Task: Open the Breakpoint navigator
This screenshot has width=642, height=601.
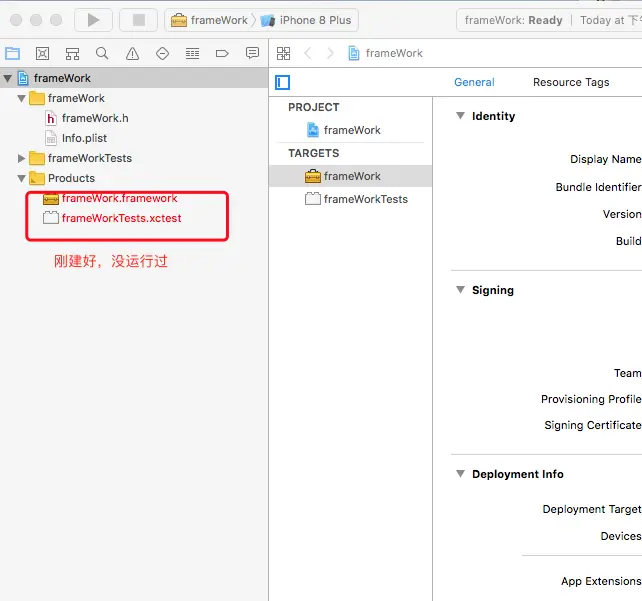Action: (x=222, y=54)
